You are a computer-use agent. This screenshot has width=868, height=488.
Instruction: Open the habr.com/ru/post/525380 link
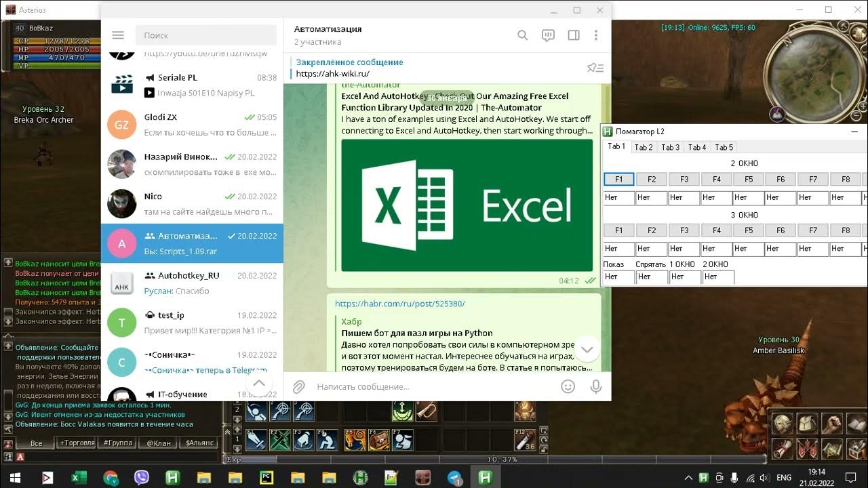point(400,304)
